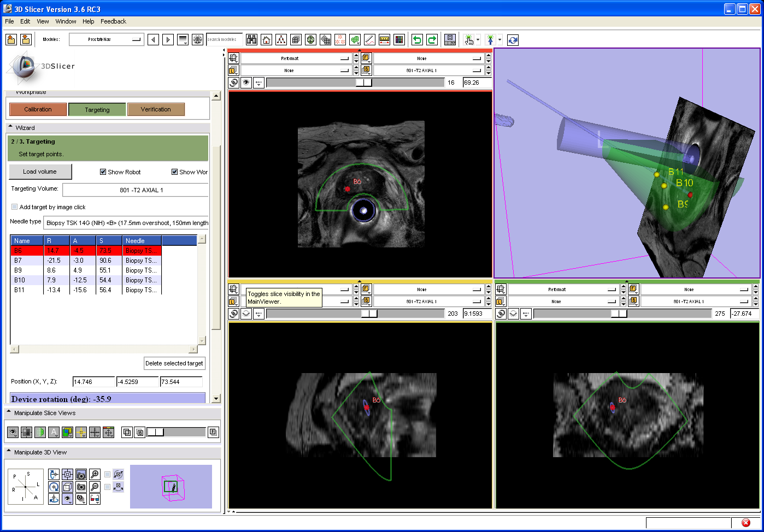Screen dimensions: 764x532
Task: Click yellow crosshair icon in Slice Views panel
Action: pyautogui.click(x=81, y=433)
